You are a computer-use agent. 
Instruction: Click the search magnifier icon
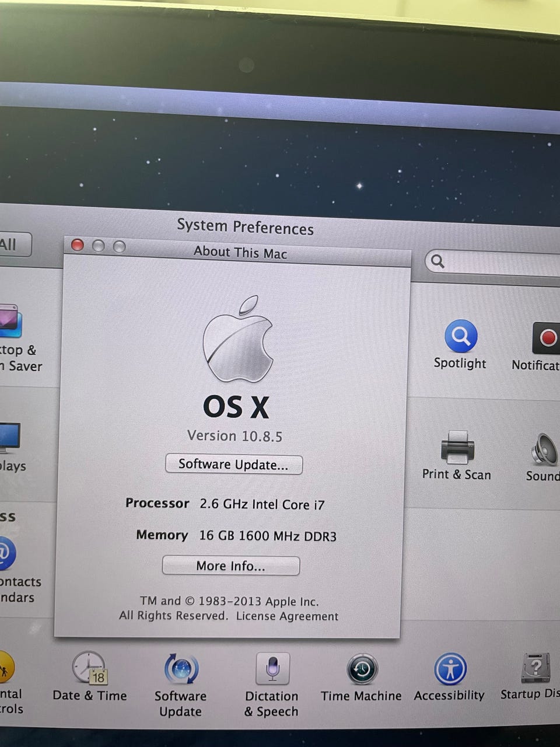click(437, 261)
